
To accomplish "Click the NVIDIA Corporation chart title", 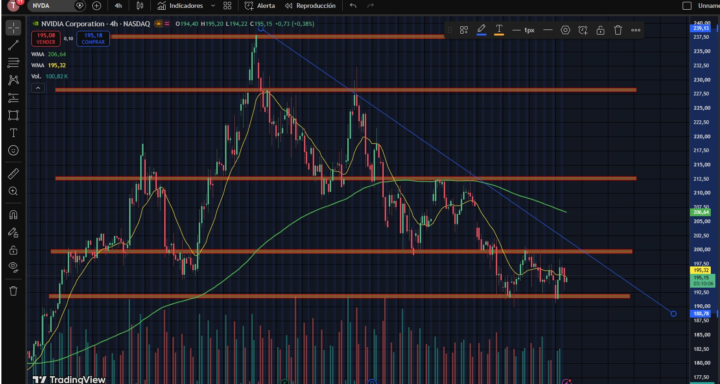I will pyautogui.click(x=72, y=24).
